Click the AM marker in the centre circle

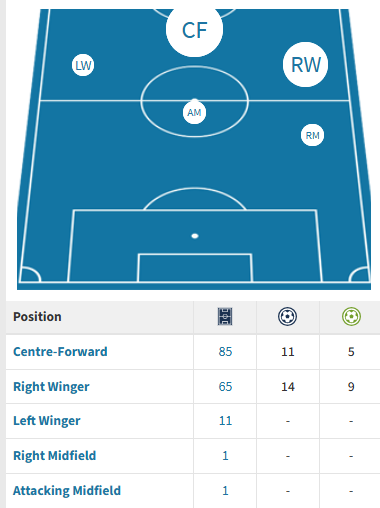point(194,113)
